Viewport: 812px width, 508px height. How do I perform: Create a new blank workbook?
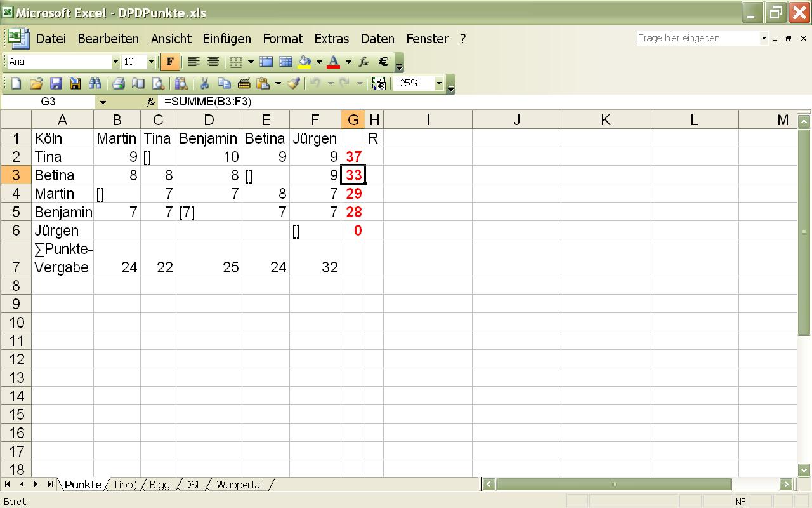pyautogui.click(x=16, y=83)
